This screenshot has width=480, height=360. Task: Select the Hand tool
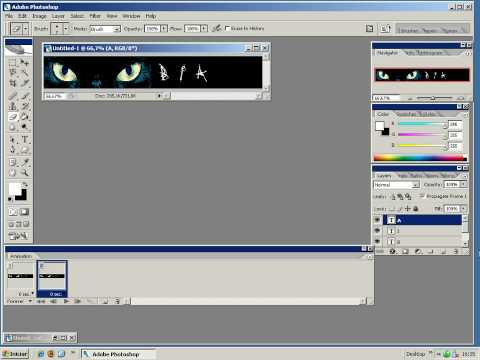pyautogui.click(x=13, y=173)
